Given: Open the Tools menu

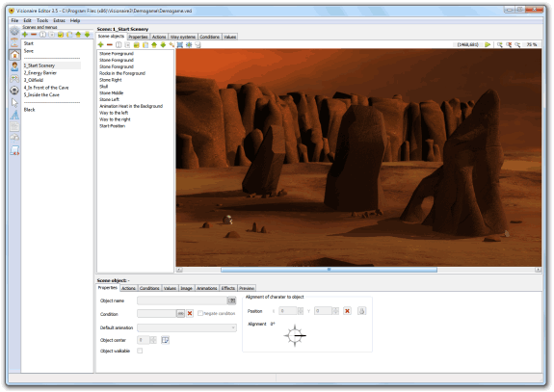Looking at the screenshot, I should [42, 20].
